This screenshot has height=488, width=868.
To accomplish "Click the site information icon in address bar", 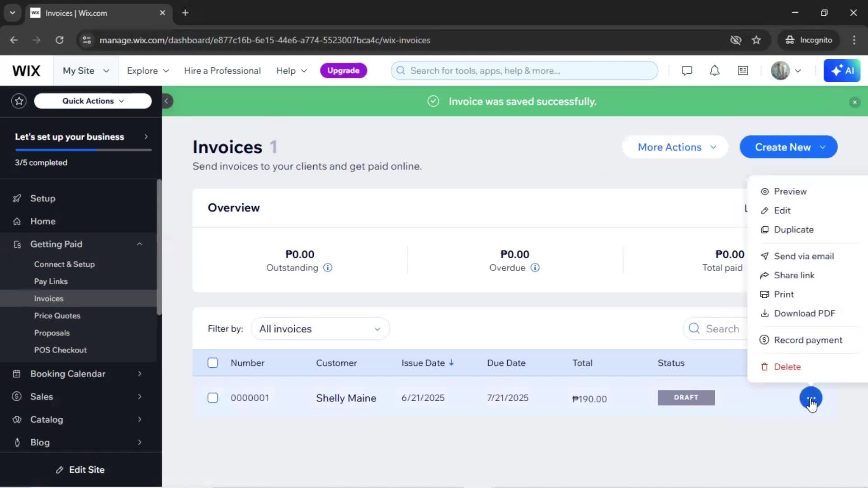I will [86, 40].
